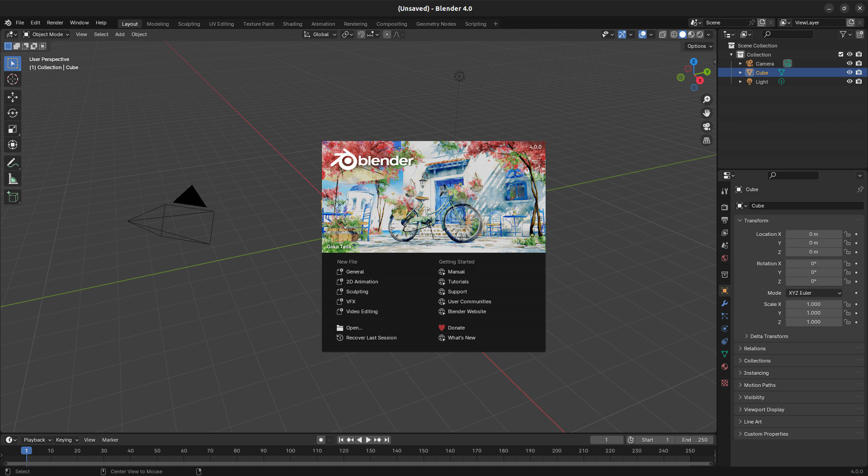
Task: Open the Transform Orientation dropdown showing Global
Action: pyautogui.click(x=320, y=34)
